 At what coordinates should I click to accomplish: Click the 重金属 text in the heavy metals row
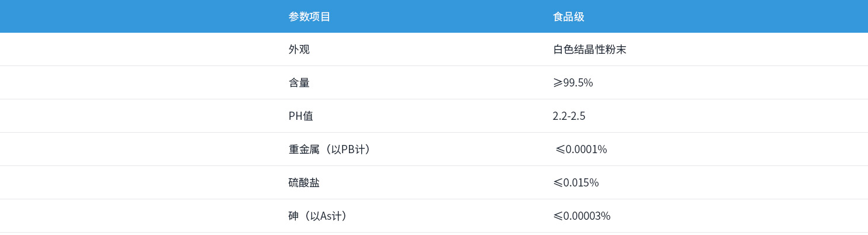(x=304, y=150)
